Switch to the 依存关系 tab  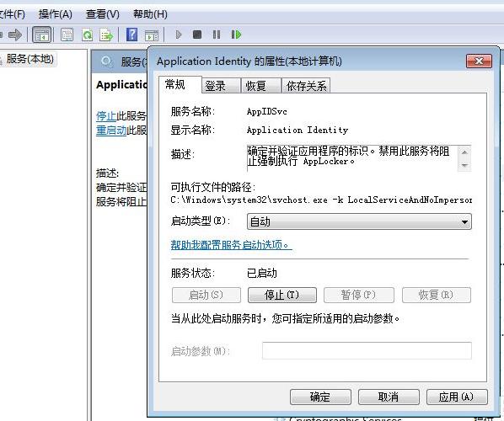click(x=306, y=86)
